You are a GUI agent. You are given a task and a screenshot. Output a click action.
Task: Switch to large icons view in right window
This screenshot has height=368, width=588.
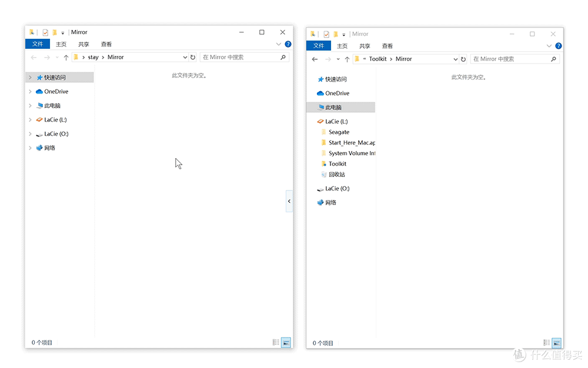(x=557, y=343)
